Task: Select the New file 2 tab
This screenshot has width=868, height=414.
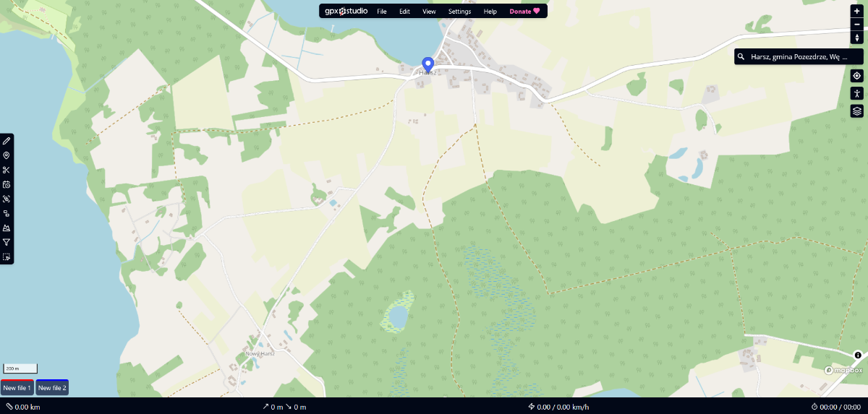Action: point(52,388)
